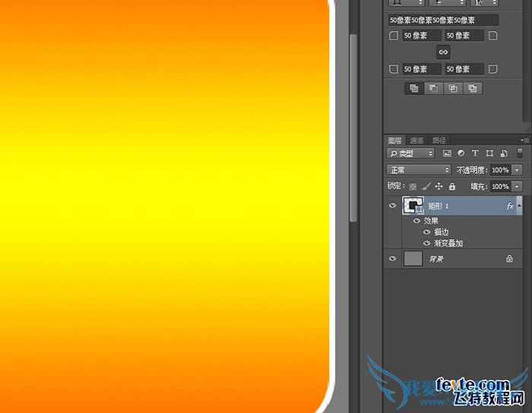Hide the 描边 stroke effect

pyautogui.click(x=427, y=232)
